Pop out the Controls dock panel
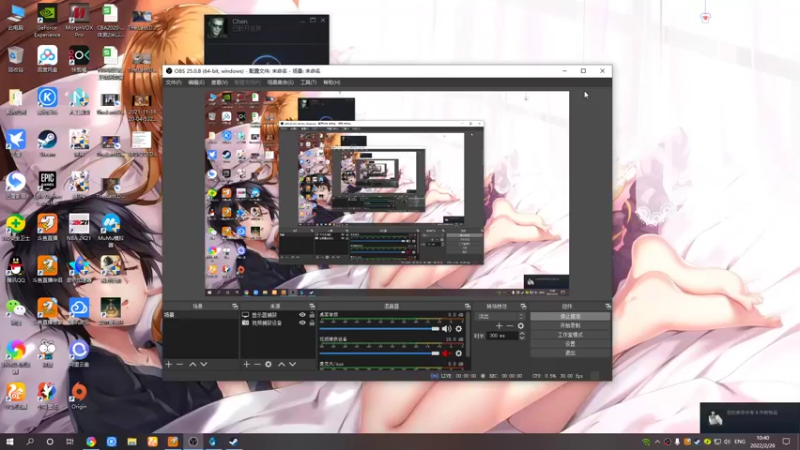Image resolution: width=800 pixels, height=450 pixels. point(608,306)
